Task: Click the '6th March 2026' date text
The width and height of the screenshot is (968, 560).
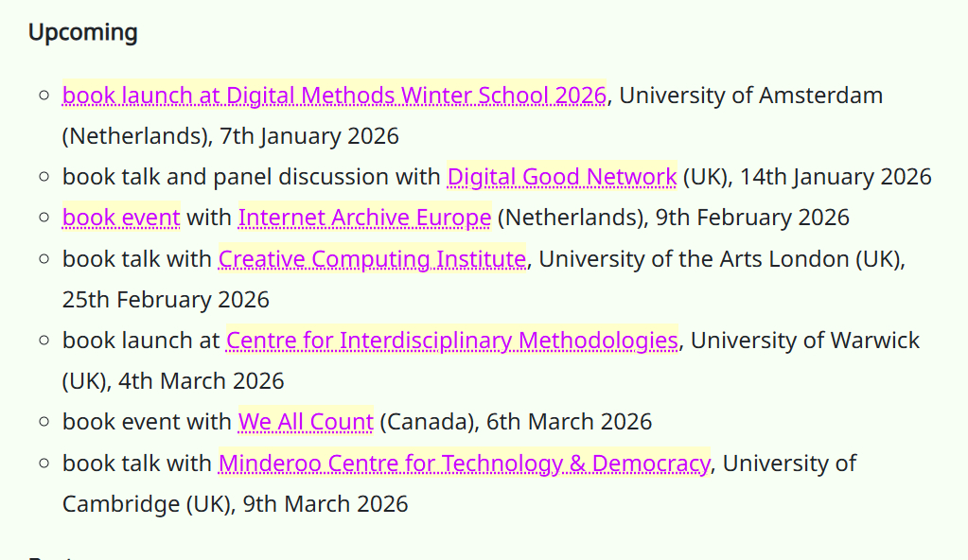Action: [x=569, y=422]
